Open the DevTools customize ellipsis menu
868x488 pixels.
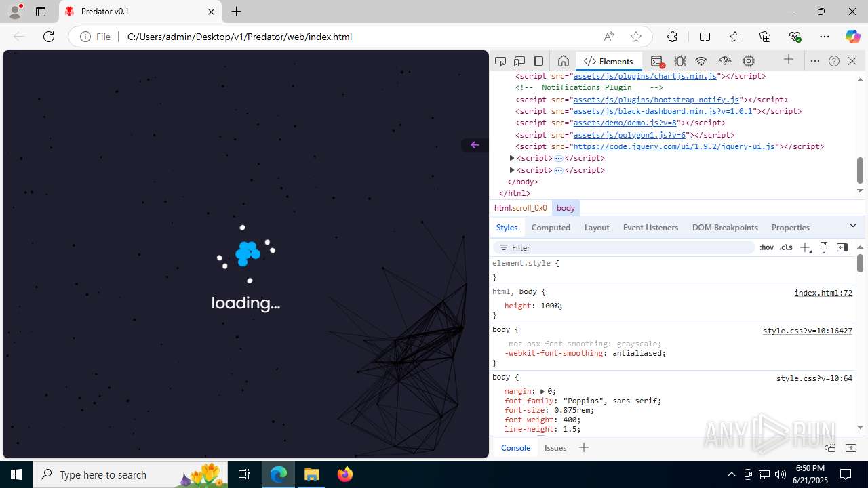[x=815, y=61]
